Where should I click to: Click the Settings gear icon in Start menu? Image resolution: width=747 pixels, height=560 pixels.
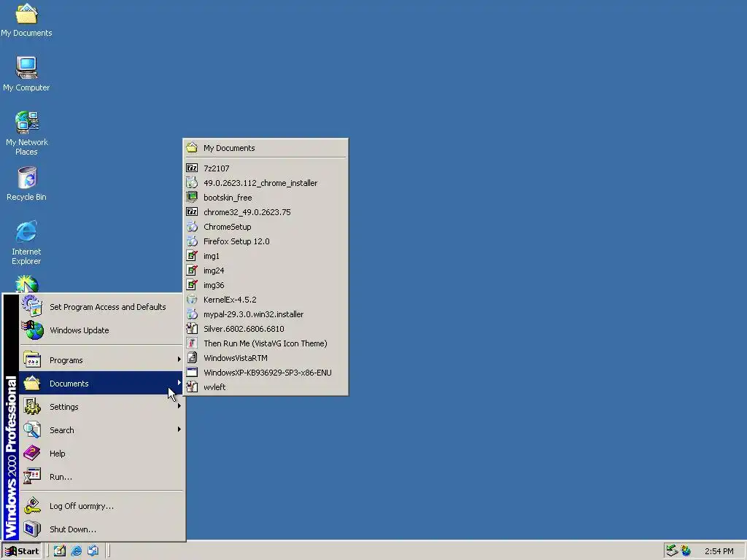coord(32,407)
